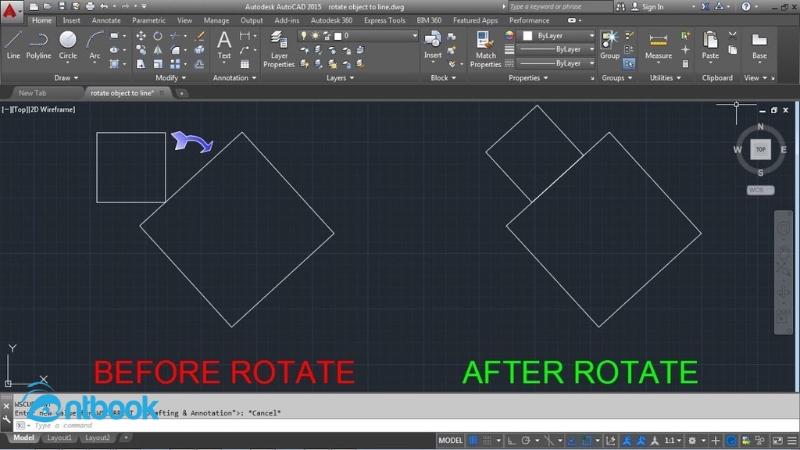Open annotation scale 1:1 dropdown
800x450 pixels.
point(672,440)
